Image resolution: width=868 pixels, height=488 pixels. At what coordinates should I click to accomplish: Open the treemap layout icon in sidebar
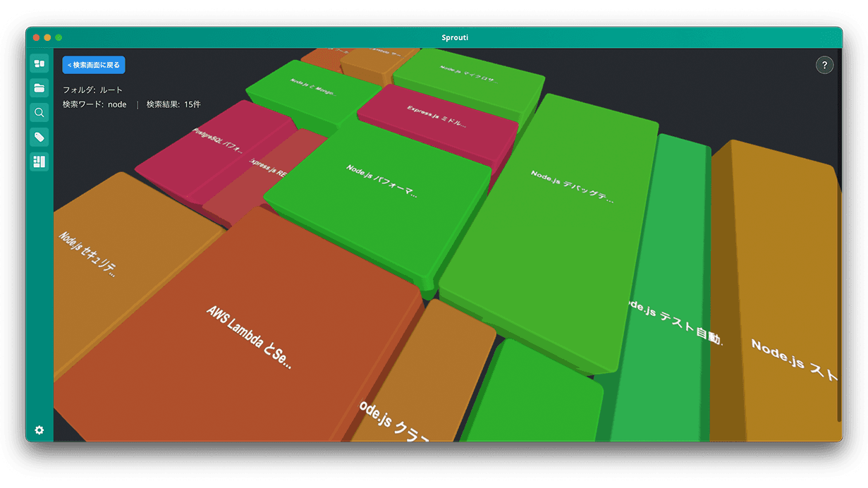pyautogui.click(x=39, y=161)
